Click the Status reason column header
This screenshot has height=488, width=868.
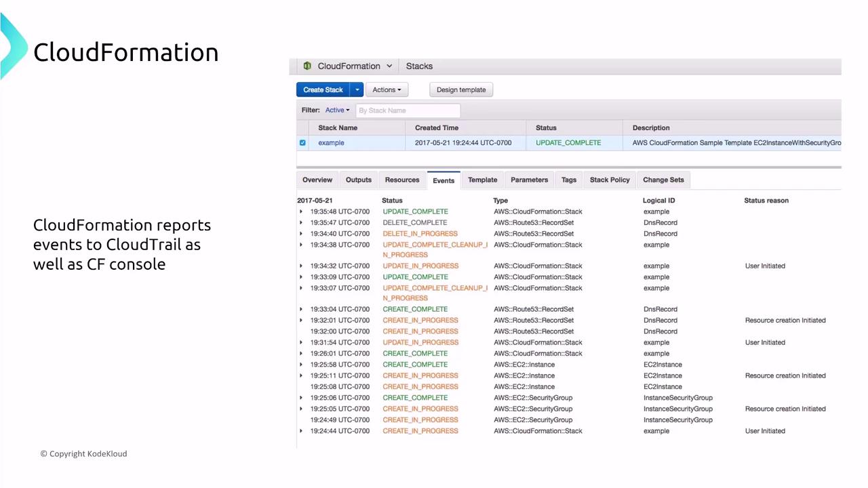click(x=766, y=201)
